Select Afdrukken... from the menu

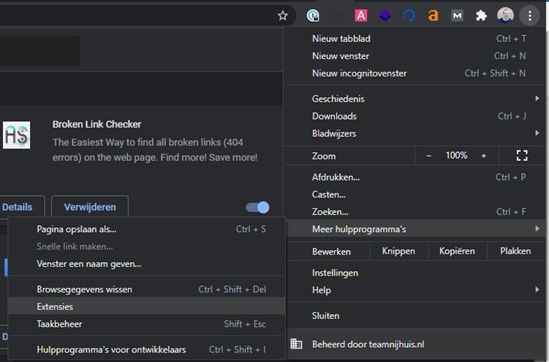(416, 177)
